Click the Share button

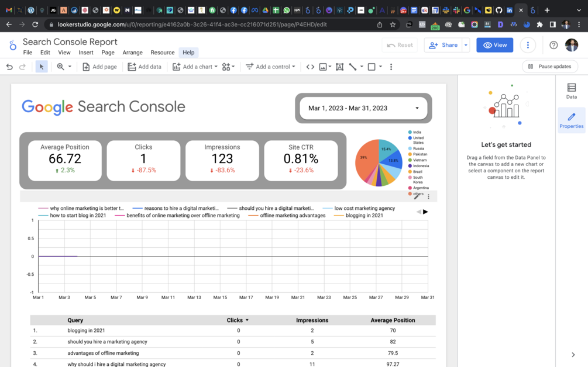tap(443, 45)
